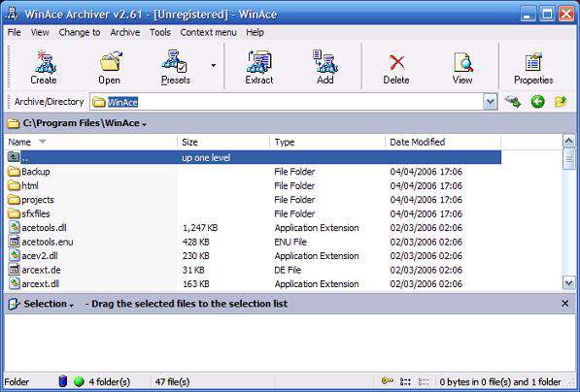Expand the C:\Program Files\WinAce path dropdown
580x392 pixels.
click(x=144, y=124)
